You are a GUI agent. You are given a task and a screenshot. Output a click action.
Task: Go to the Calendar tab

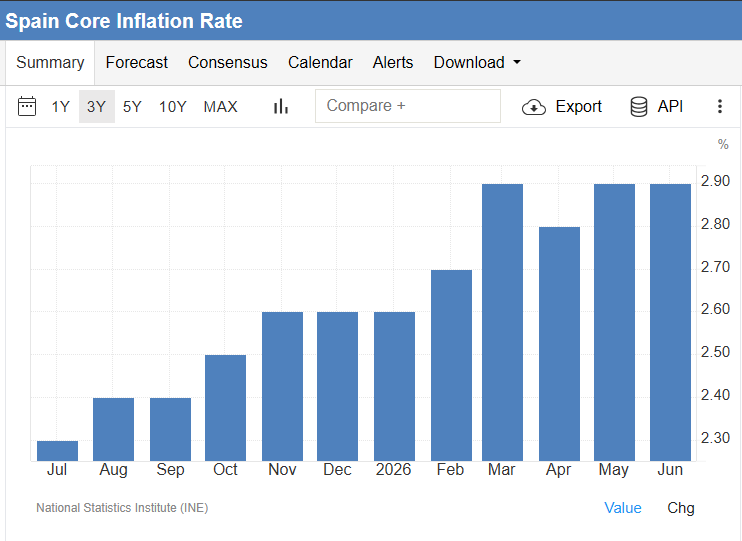320,62
